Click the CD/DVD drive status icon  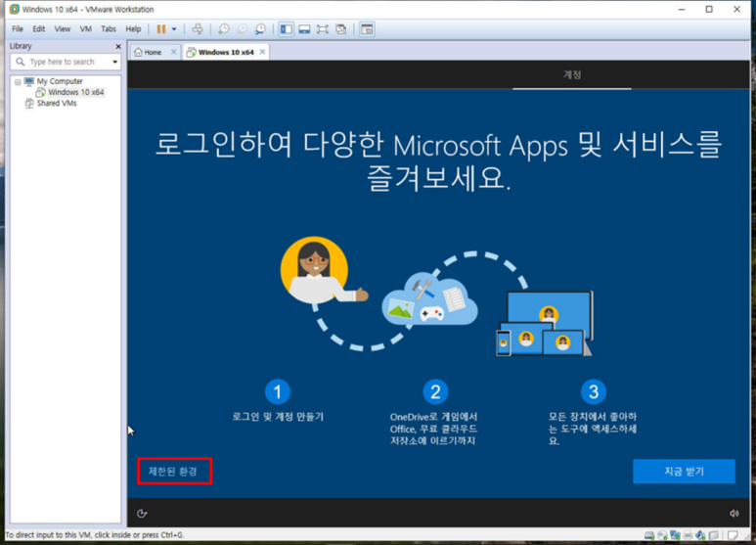pyautogui.click(x=662, y=535)
